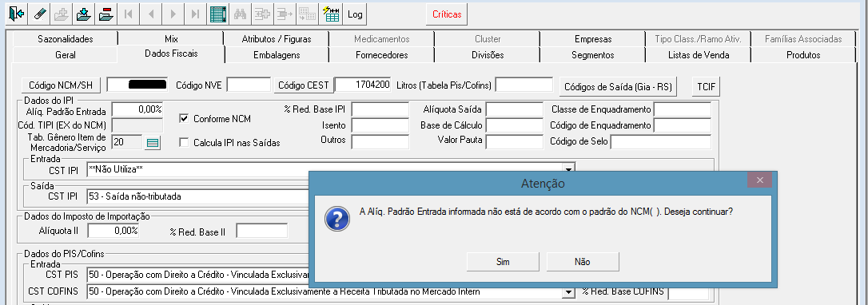Click the eraser clear icon
This screenshot has width=868, height=305.
(39, 14)
